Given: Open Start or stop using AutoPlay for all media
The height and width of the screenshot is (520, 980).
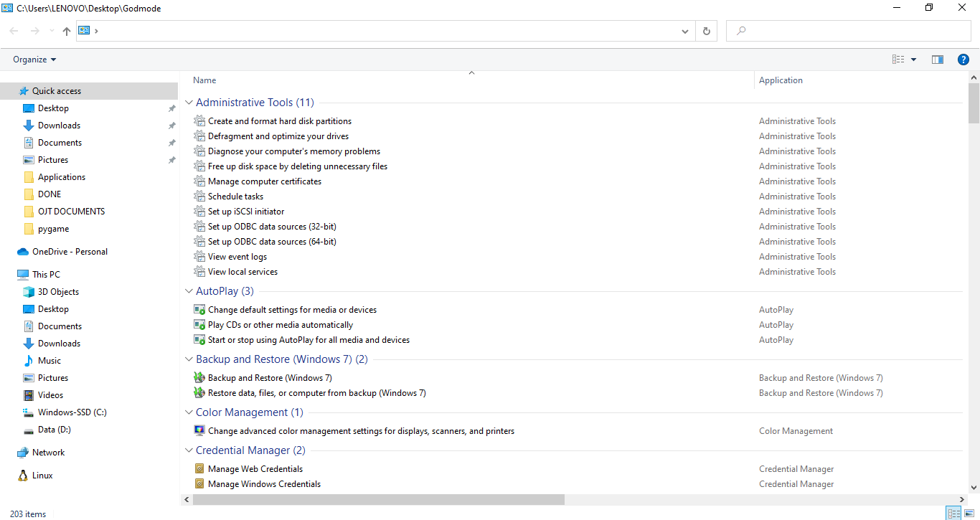Looking at the screenshot, I should 308,340.
